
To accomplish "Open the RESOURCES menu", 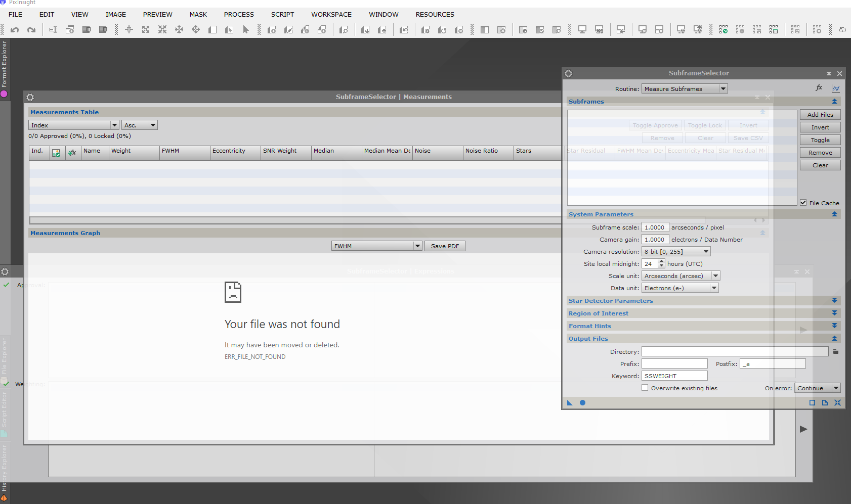I will pos(435,14).
